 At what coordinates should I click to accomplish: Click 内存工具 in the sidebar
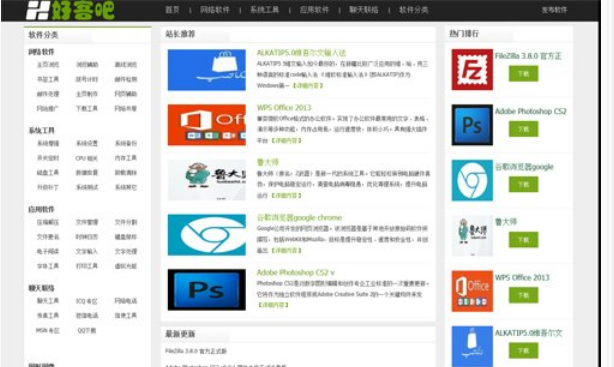point(126,158)
